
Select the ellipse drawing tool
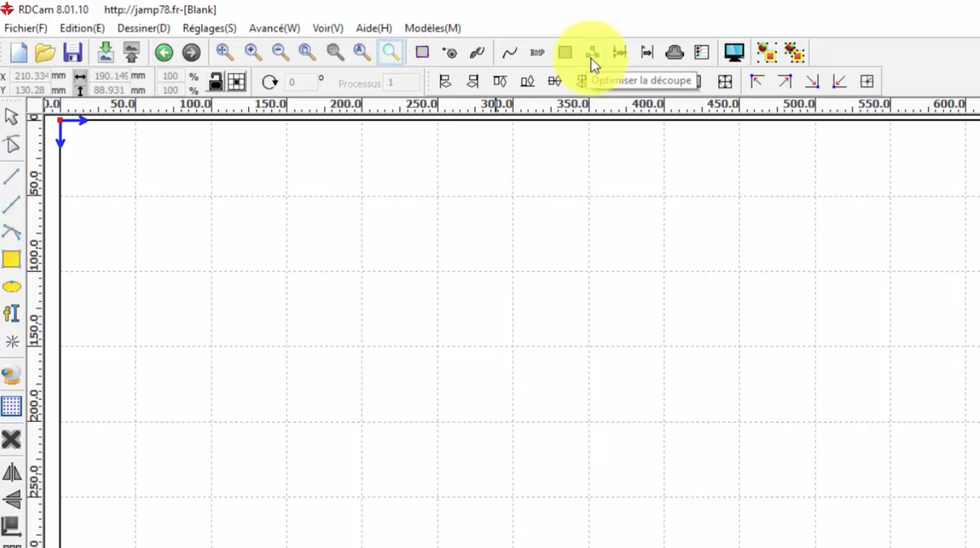(11, 287)
